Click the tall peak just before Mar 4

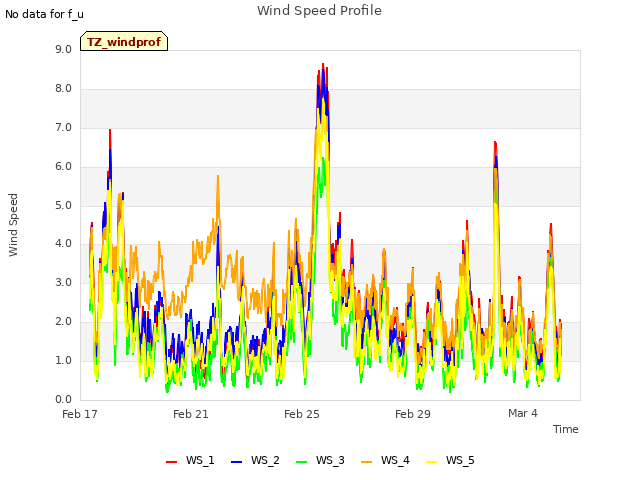pyautogui.click(x=495, y=142)
